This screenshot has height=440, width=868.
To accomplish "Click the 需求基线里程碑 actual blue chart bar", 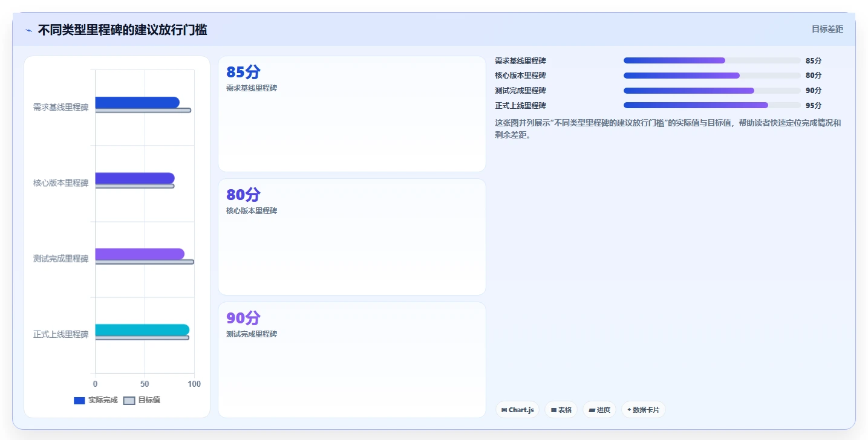I will click(137, 103).
